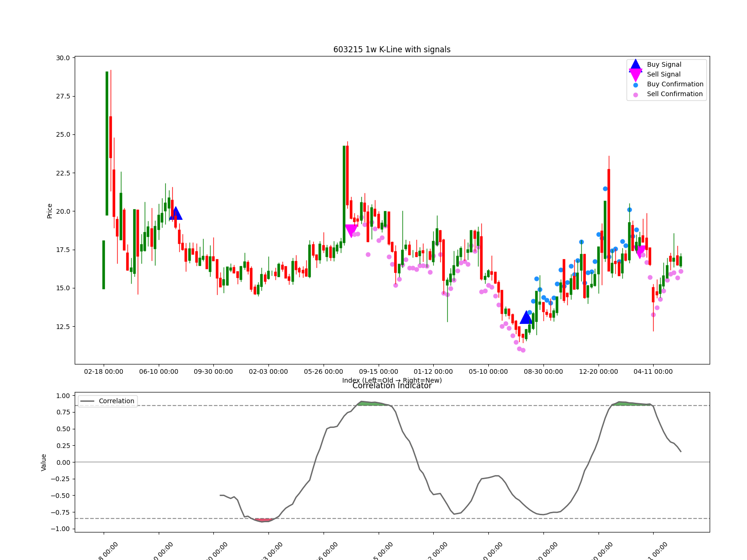Click the pink Sell Confirmation dot in legend

coord(635,95)
